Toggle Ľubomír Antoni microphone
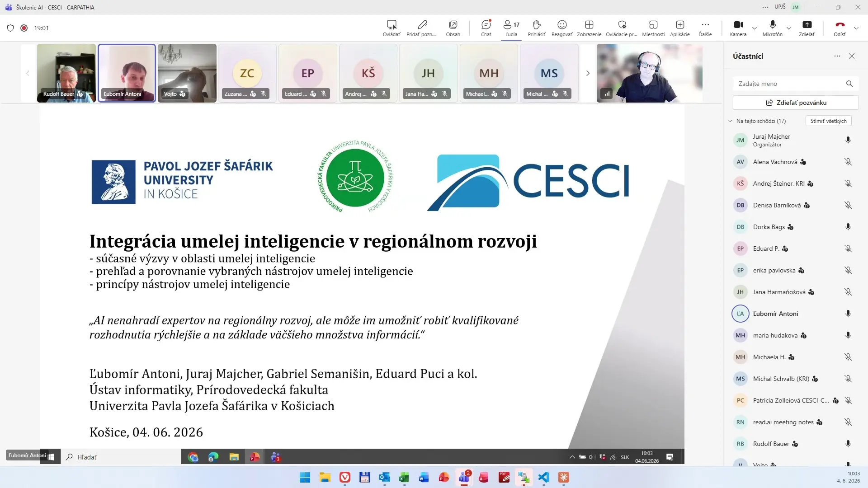The image size is (868, 488). [x=848, y=314]
